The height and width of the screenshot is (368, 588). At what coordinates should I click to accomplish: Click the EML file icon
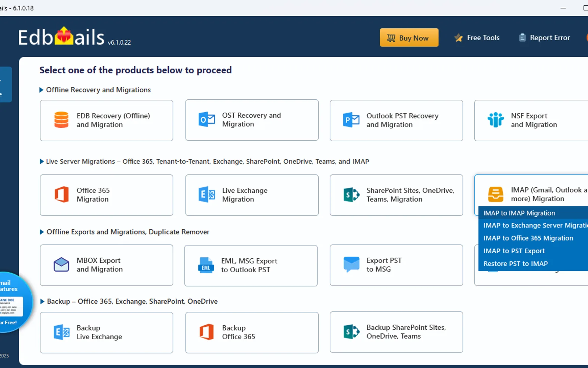tap(206, 265)
